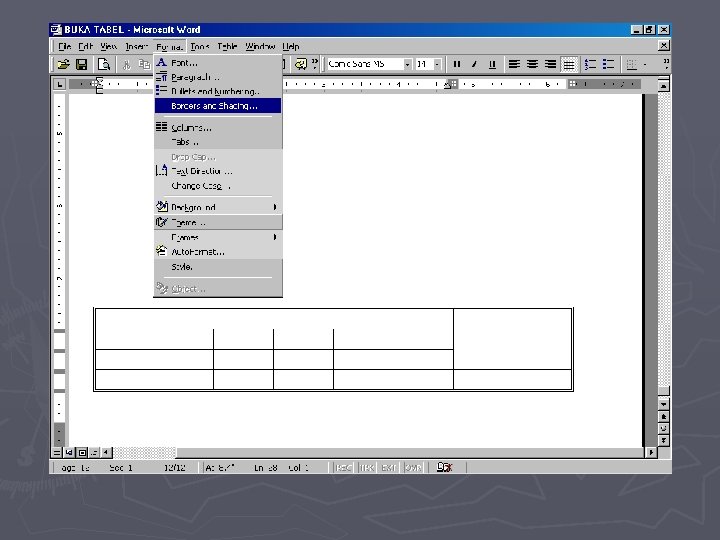The height and width of the screenshot is (540, 720).
Task: Justify text alignment
Action: [568, 64]
